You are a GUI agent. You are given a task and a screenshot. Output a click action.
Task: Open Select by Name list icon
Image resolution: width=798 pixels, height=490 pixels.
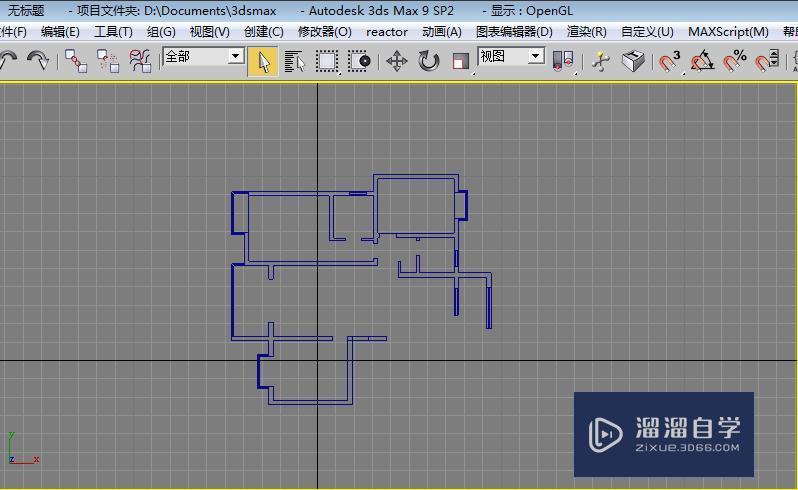294,62
